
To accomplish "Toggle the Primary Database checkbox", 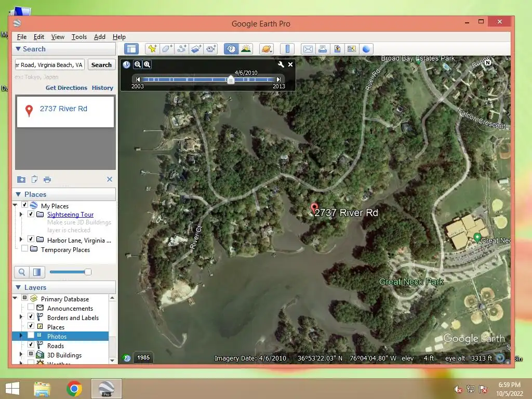I will click(x=25, y=298).
